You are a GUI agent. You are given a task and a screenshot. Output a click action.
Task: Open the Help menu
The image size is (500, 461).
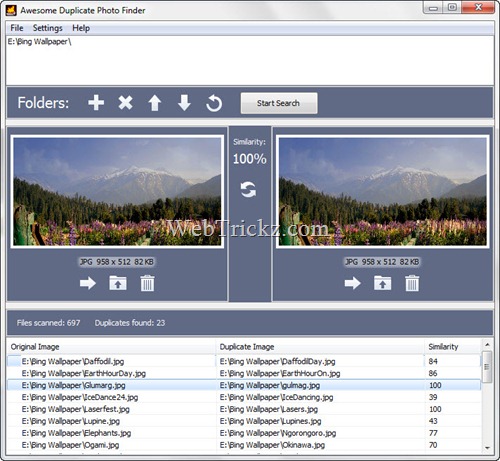[x=81, y=28]
